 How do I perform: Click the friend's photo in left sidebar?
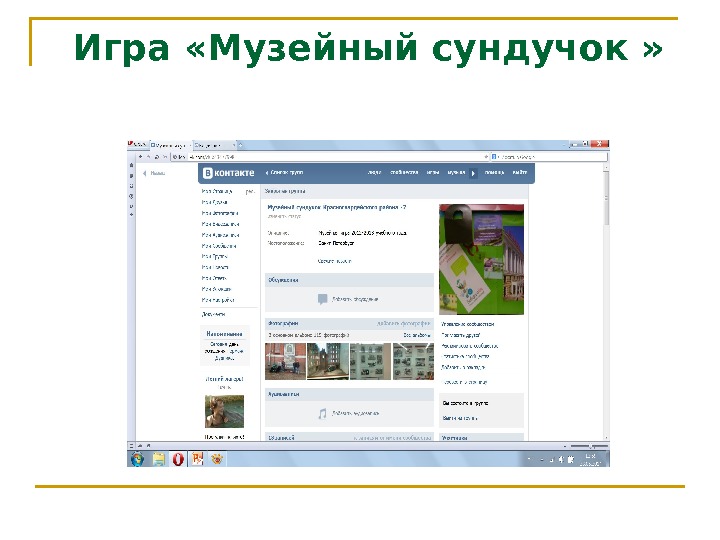(x=224, y=411)
